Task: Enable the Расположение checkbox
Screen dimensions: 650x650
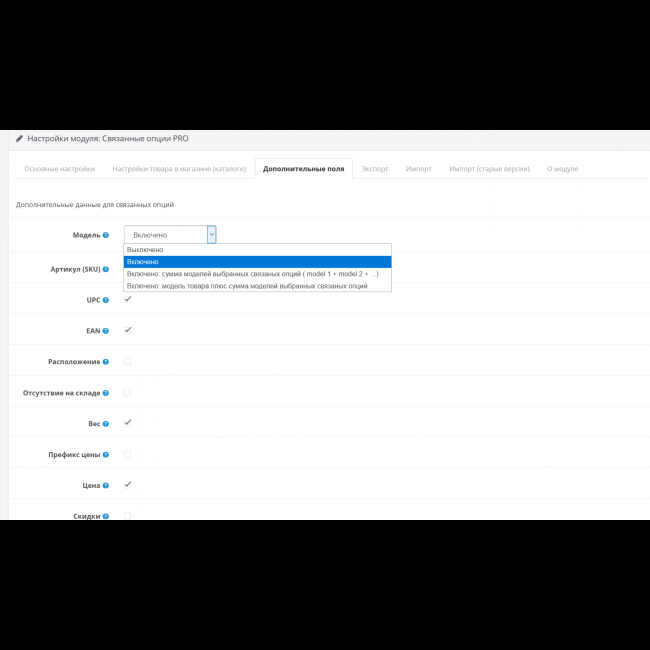Action: tap(127, 361)
